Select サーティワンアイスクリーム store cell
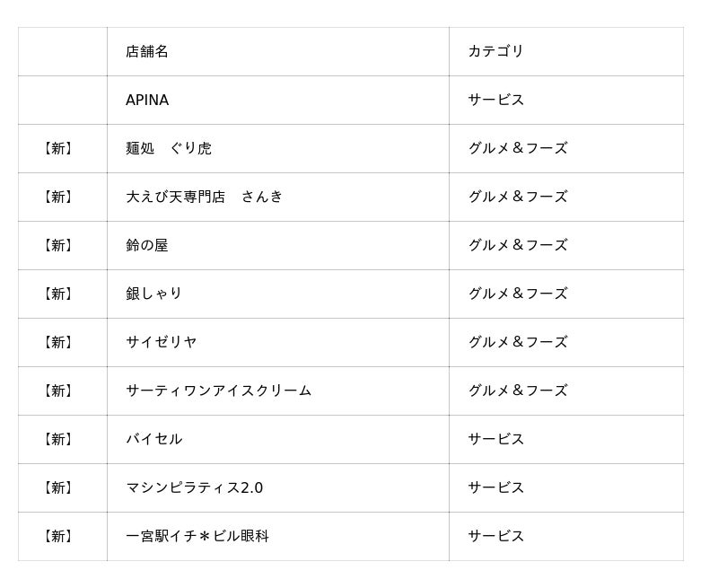Screen dimensions: 718x588 pos(218,391)
